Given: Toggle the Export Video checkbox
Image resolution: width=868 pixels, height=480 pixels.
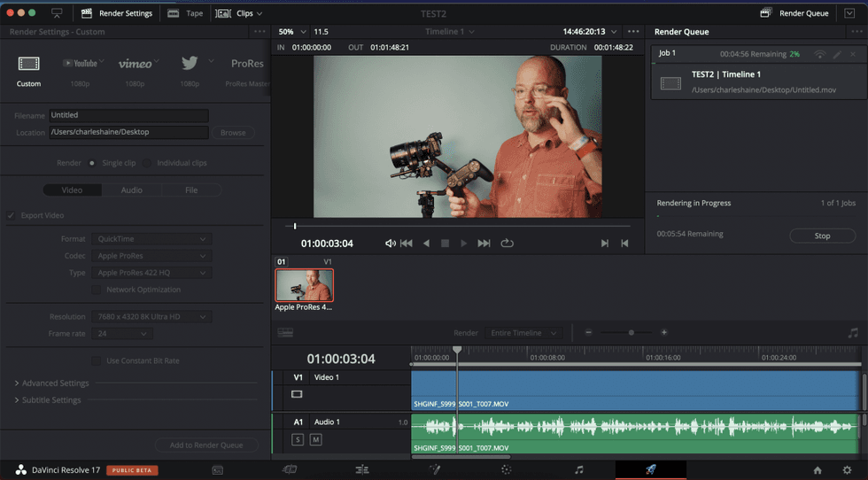Looking at the screenshot, I should [x=11, y=215].
